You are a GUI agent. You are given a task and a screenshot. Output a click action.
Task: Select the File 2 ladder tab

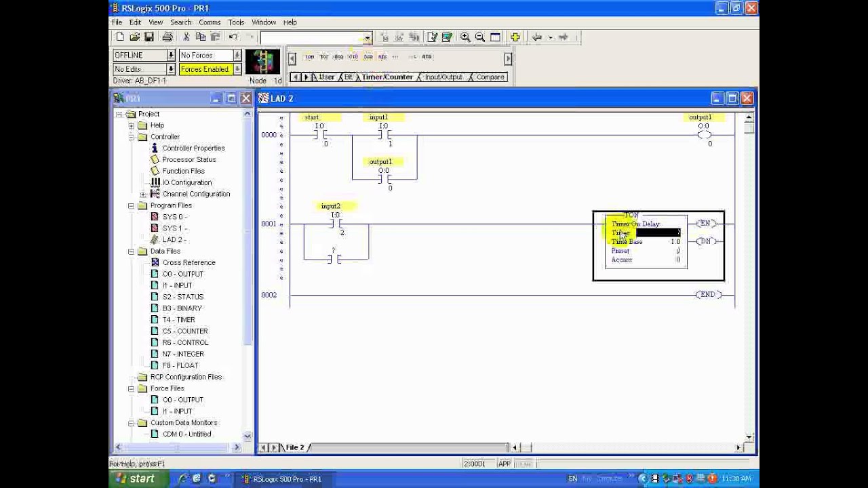pyautogui.click(x=294, y=447)
